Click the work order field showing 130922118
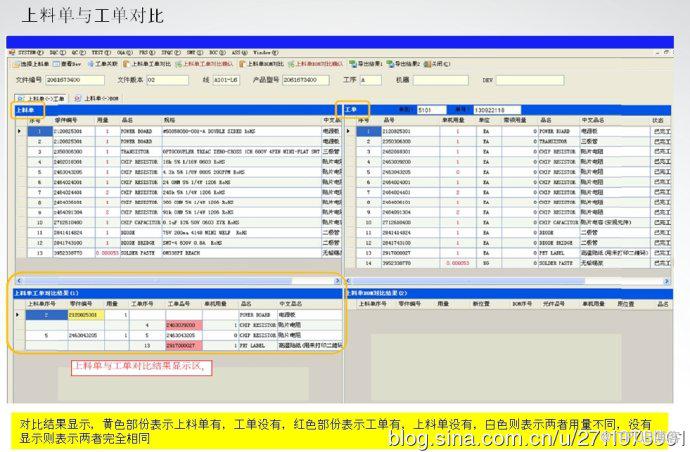Screen dimensions: 690x452 pos(497,110)
